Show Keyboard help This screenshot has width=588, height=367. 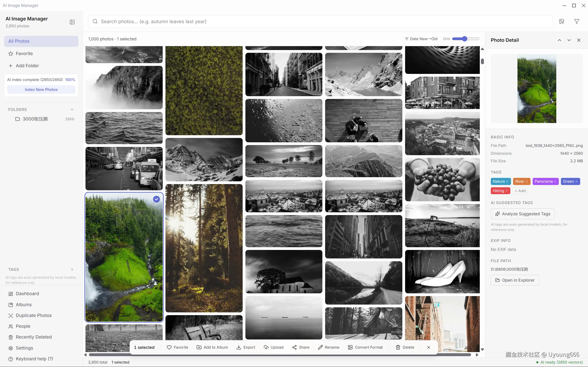41,359
